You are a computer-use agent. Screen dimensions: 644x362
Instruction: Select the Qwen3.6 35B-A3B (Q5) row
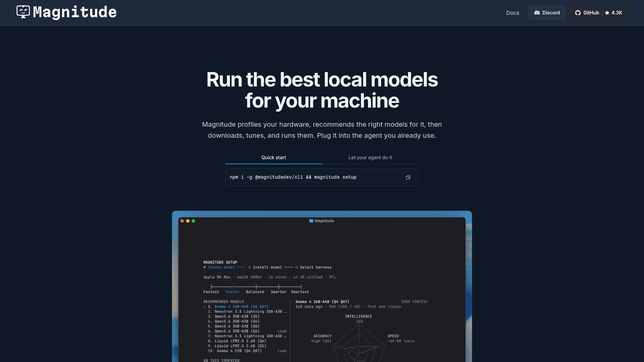tap(245, 316)
